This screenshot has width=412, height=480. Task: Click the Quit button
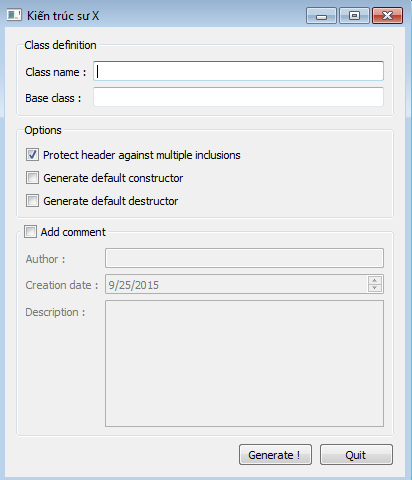tap(356, 454)
